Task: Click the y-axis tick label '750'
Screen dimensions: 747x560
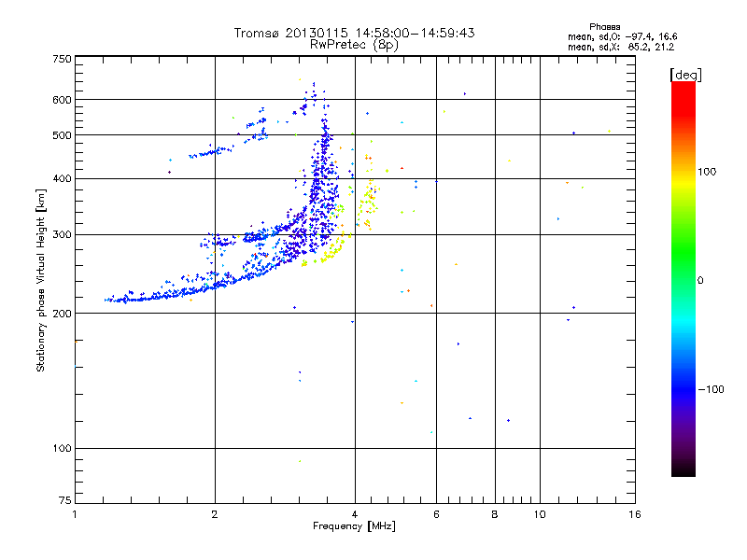Action: click(62, 59)
